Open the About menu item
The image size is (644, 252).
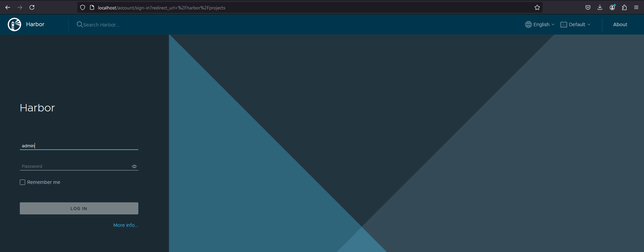(620, 24)
